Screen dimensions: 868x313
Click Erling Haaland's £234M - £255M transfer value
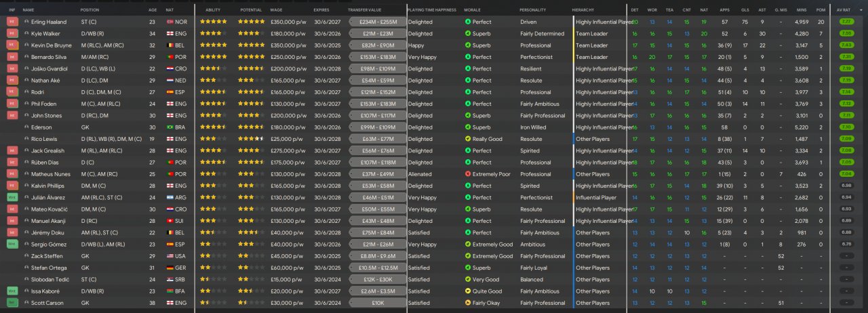coord(377,22)
